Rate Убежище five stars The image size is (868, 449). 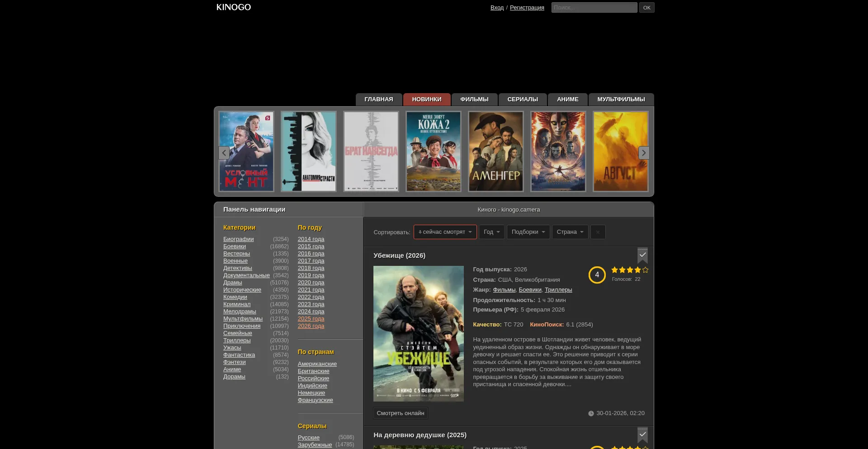(x=646, y=270)
